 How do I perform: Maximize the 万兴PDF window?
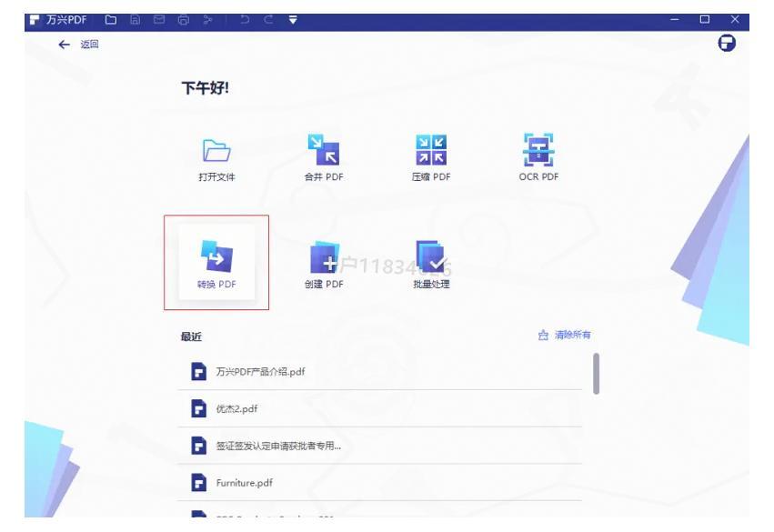[x=704, y=19]
